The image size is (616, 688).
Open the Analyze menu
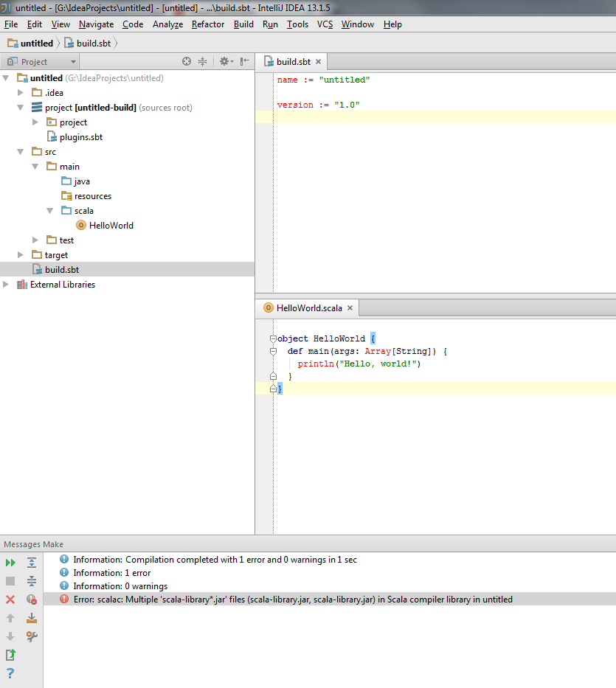[x=167, y=24]
